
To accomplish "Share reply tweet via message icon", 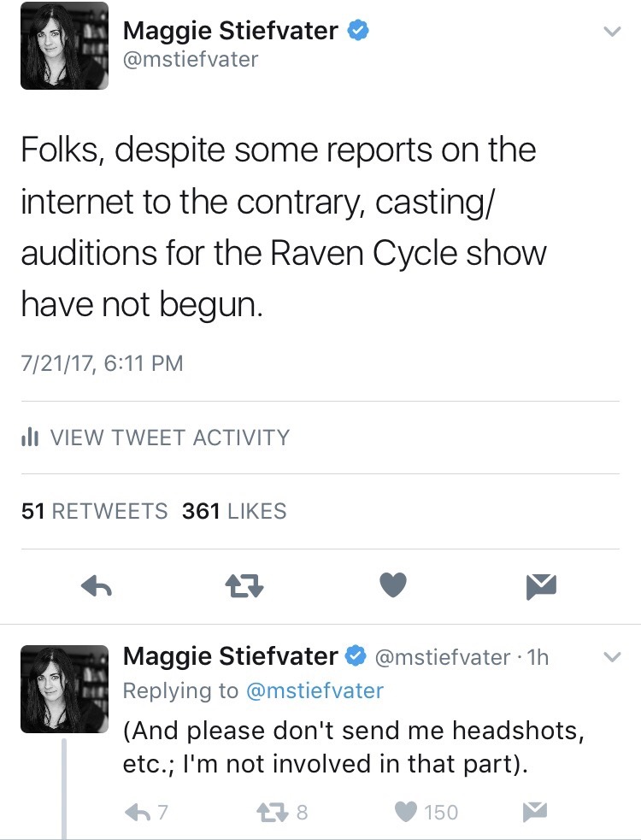I will click(536, 811).
